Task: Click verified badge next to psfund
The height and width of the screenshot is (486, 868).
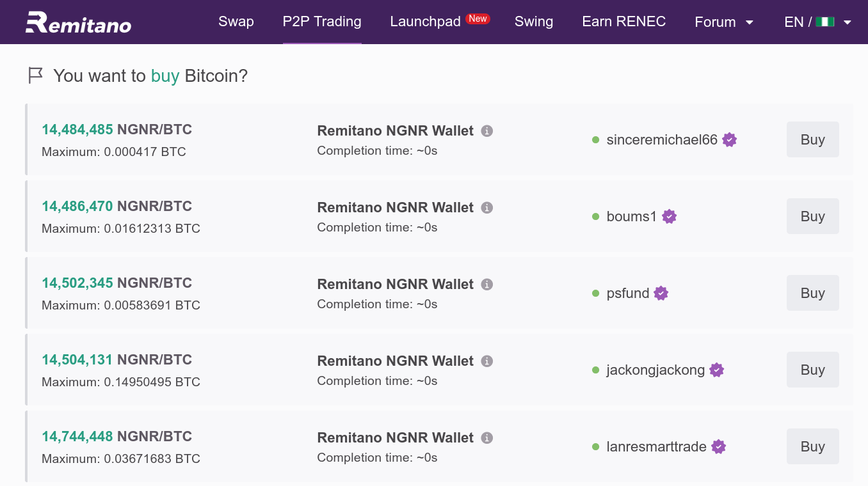Action: coord(661,293)
